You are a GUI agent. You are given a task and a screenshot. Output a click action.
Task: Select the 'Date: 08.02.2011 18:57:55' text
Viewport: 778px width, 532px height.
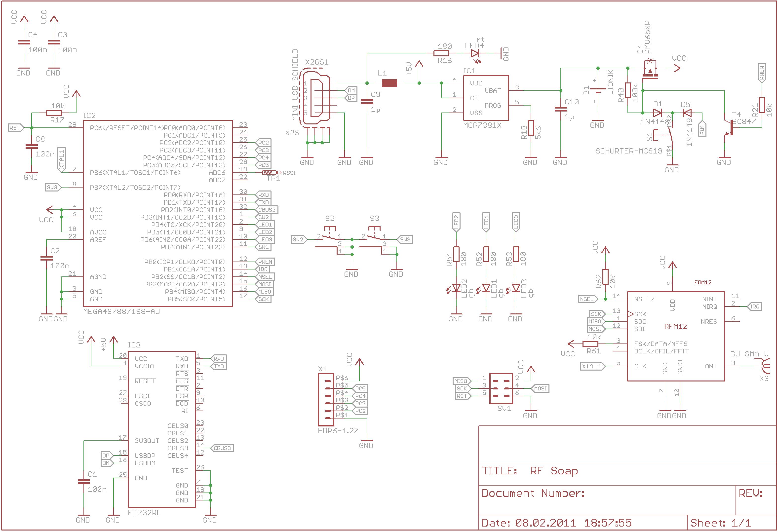tap(556, 523)
